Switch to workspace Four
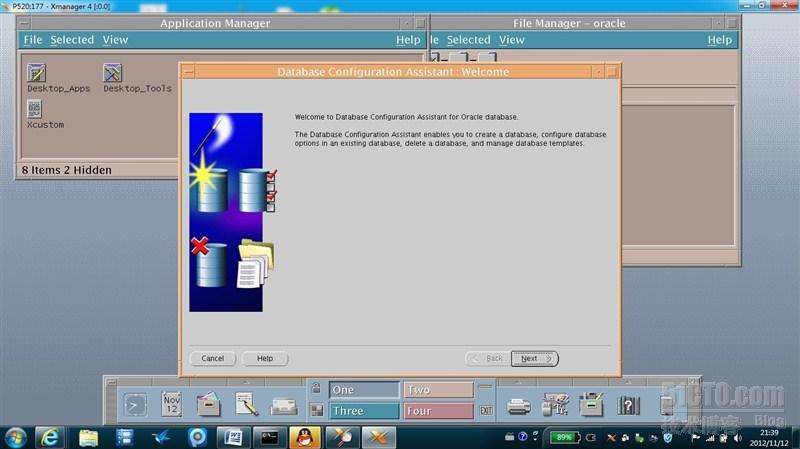800x449 pixels. tap(439, 411)
